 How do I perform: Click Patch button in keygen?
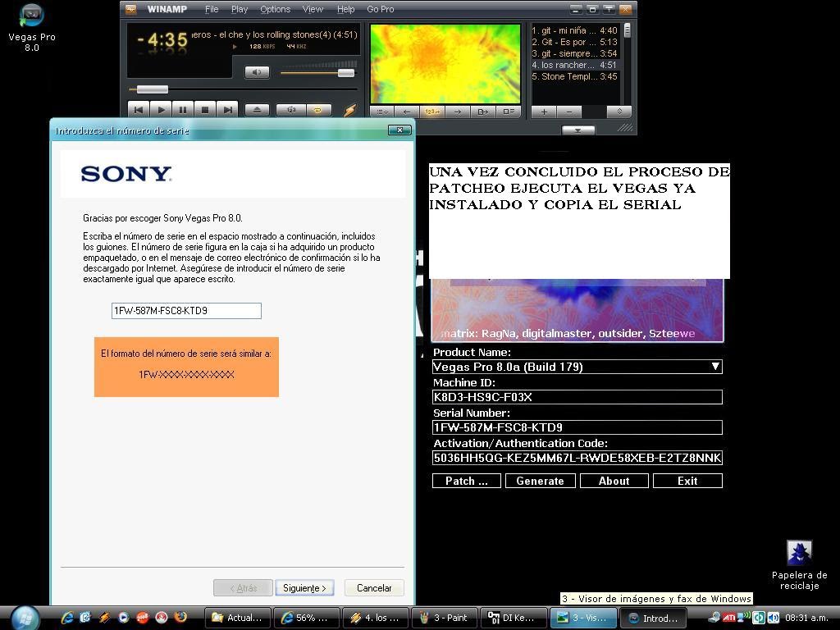coord(467,481)
